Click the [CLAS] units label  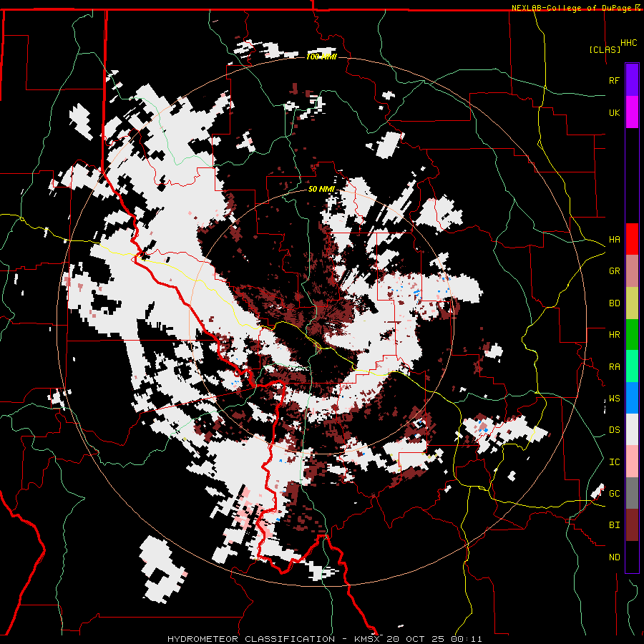(605, 50)
